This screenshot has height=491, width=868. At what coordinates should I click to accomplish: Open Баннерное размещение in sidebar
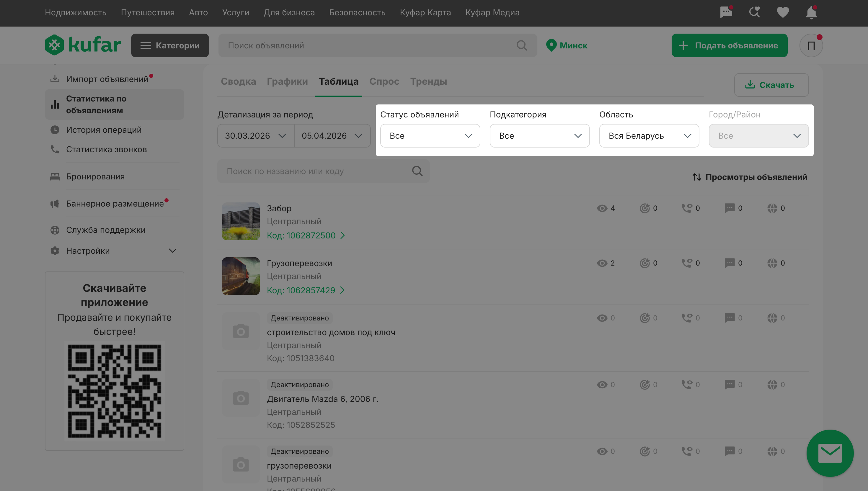(114, 204)
